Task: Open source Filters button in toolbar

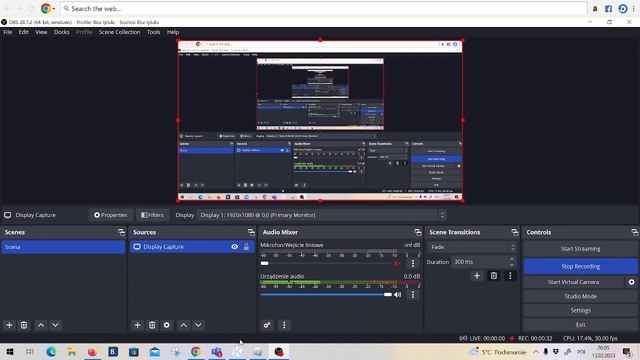Action: tap(152, 215)
